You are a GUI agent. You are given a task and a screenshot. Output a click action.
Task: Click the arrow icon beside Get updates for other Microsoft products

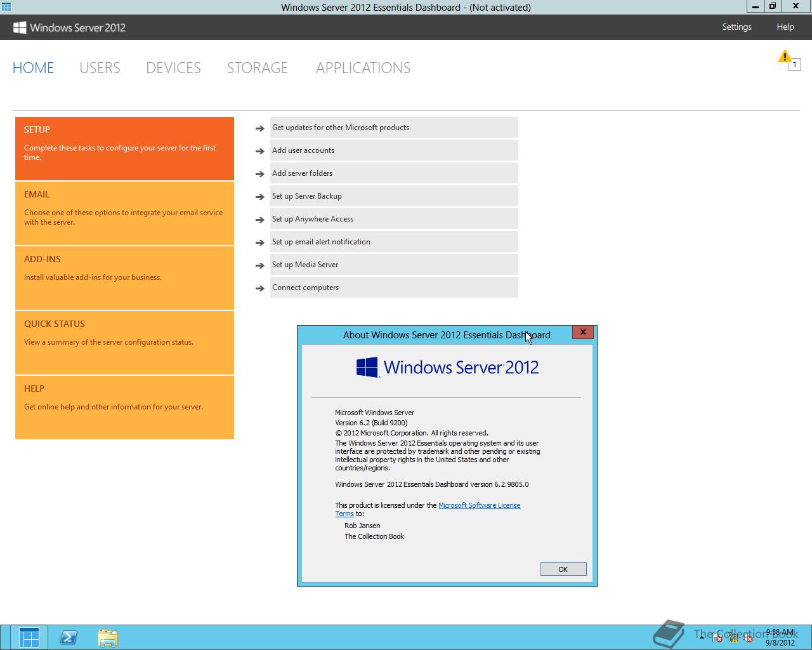259,128
